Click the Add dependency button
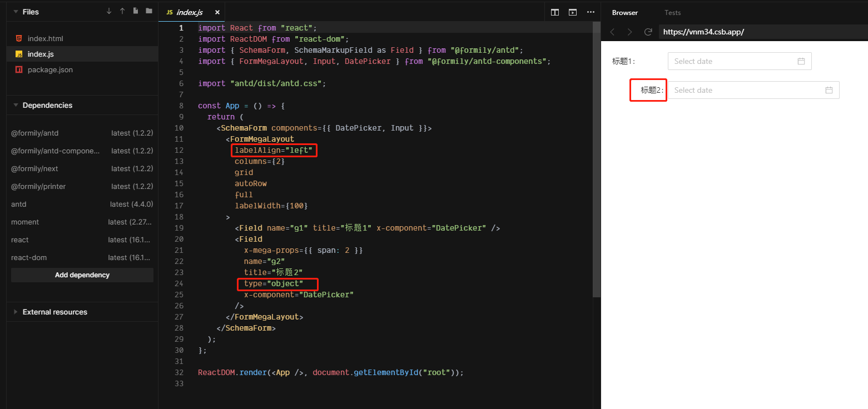Screen dimensions: 868x409 82,275
